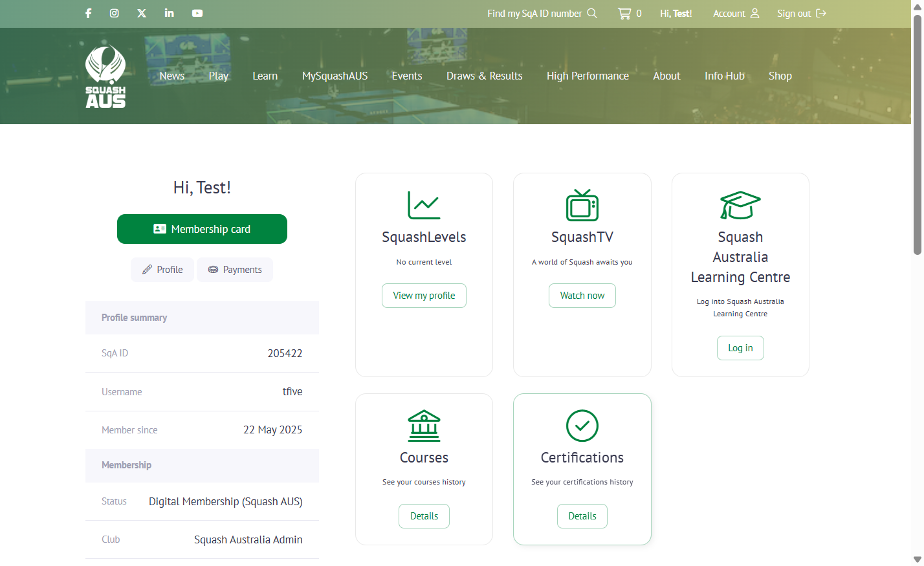Open the Learn menu
This screenshot has width=924, height=566.
pyautogui.click(x=265, y=76)
